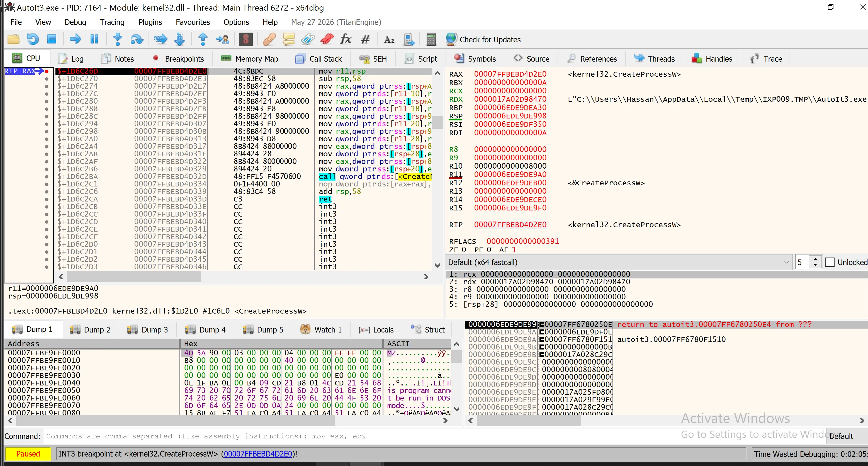Select the RDX register value 0000017A02D98470

pyautogui.click(x=510, y=99)
